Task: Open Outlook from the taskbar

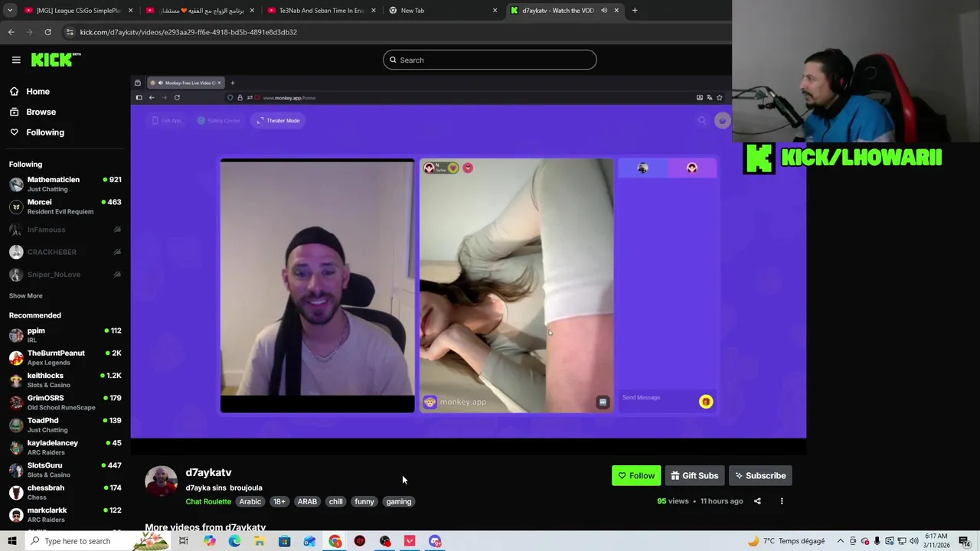Action: pyautogui.click(x=309, y=541)
